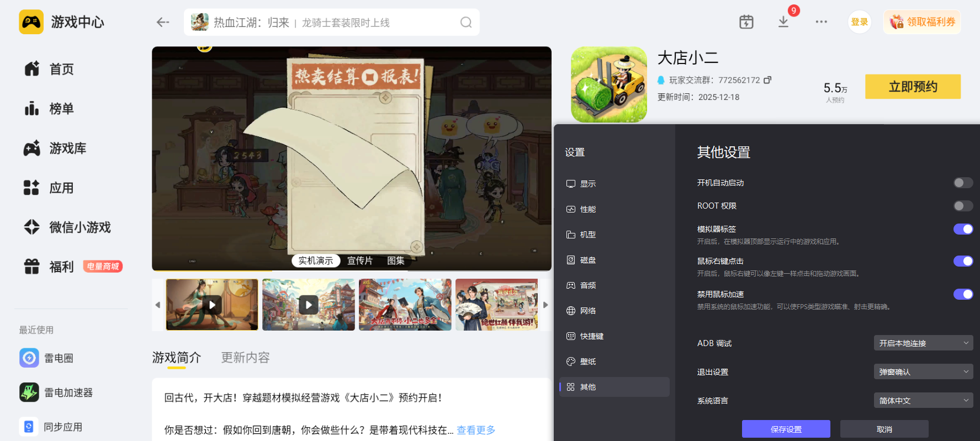Screen dimensions: 980x441
Task: Open 性能 performance settings
Action: 615,209
